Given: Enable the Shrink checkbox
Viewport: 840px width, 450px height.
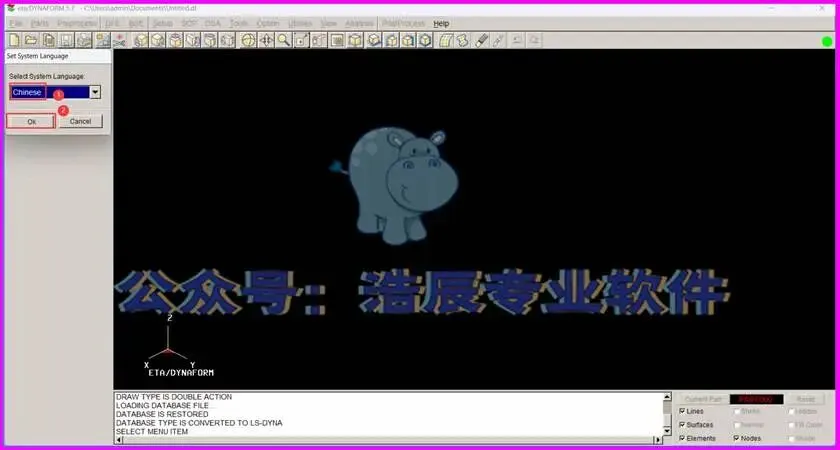Looking at the screenshot, I should [737, 411].
